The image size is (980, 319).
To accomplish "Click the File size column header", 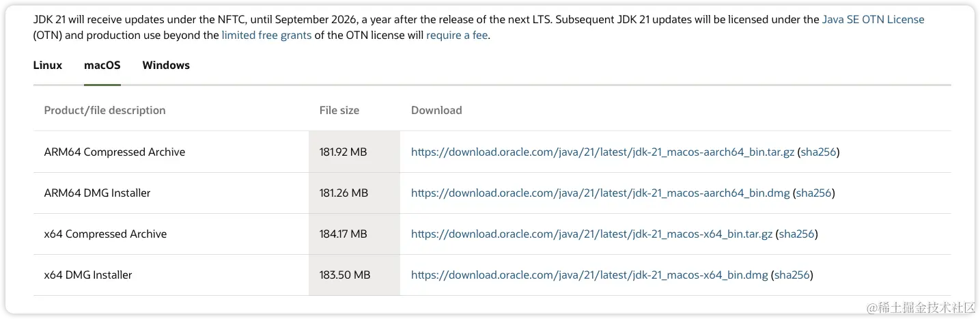I will coord(339,111).
